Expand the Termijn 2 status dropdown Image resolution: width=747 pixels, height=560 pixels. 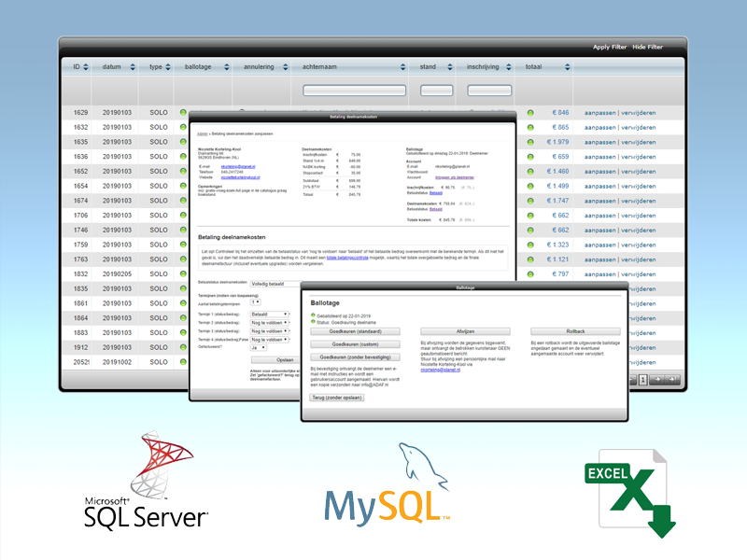[x=269, y=323]
